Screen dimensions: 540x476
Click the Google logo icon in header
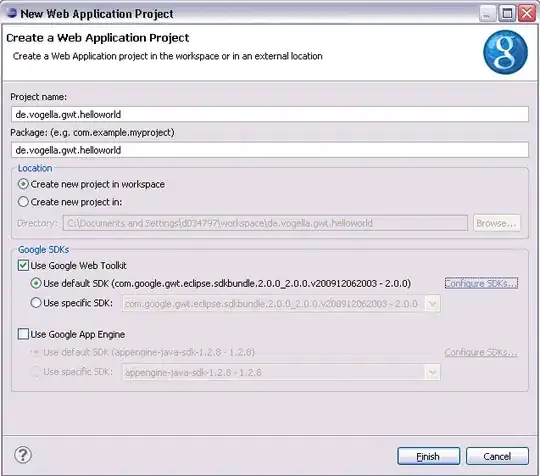pyautogui.click(x=505, y=52)
